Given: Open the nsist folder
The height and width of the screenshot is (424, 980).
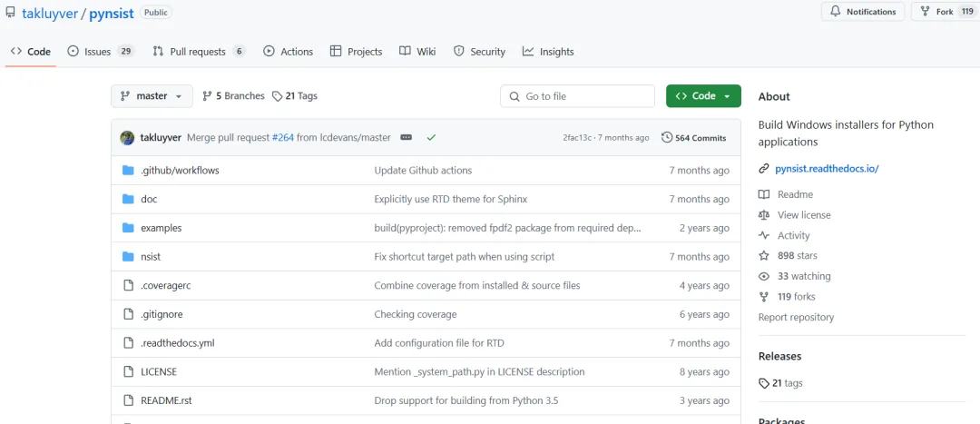Looking at the screenshot, I should 151,257.
